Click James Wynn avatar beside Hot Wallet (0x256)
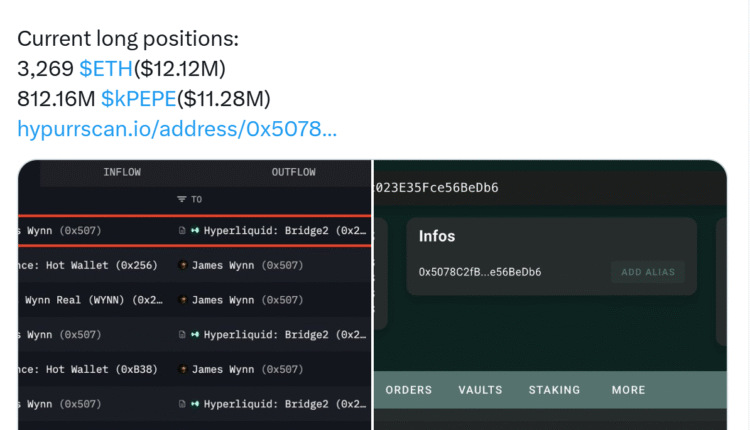Image resolution: width=750 pixels, height=430 pixels. point(183,265)
